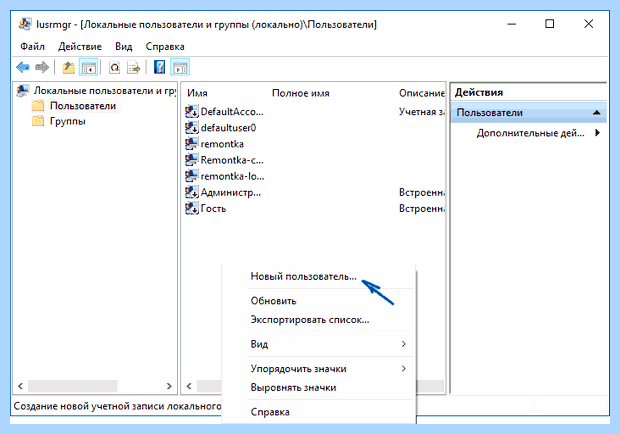Choose Обновить in context menu

pyautogui.click(x=273, y=301)
